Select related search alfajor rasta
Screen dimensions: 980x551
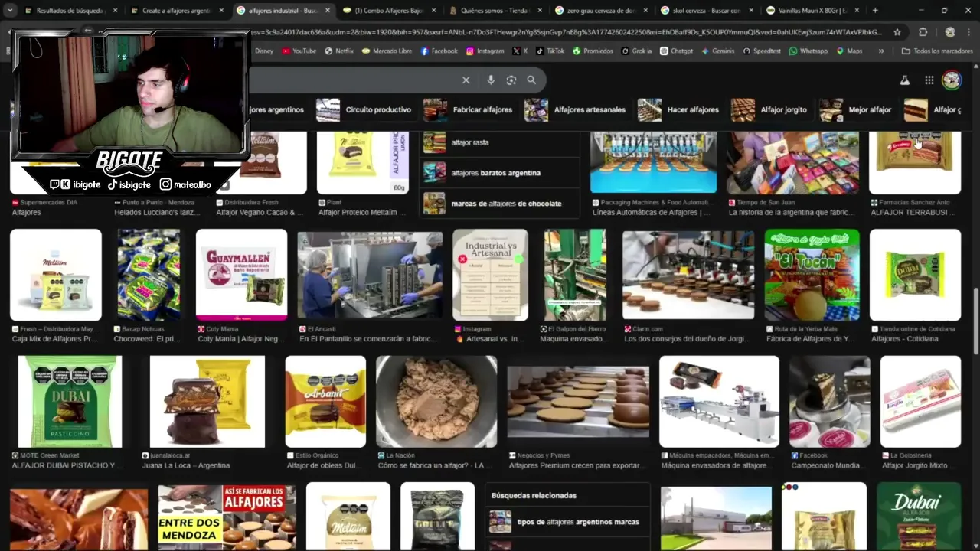(500, 142)
